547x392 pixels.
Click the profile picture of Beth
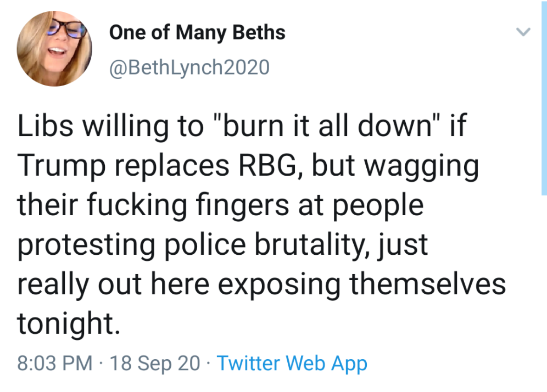click(x=54, y=49)
